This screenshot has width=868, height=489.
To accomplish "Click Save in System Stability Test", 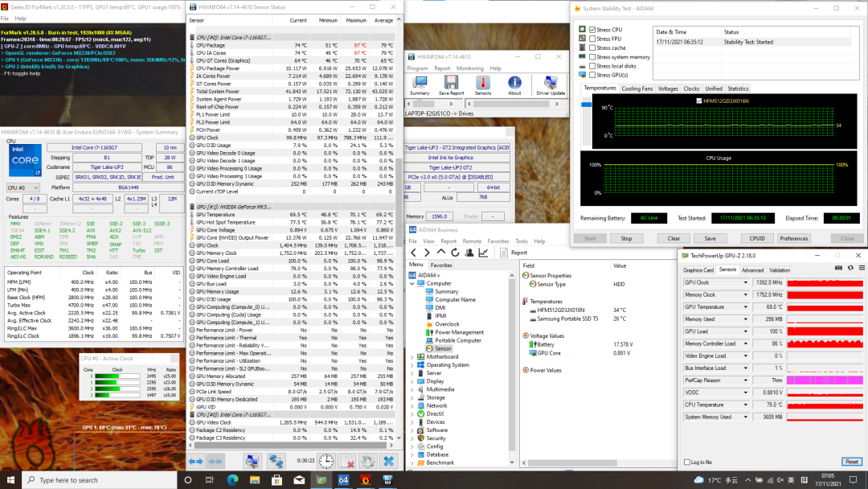I will [x=710, y=238].
